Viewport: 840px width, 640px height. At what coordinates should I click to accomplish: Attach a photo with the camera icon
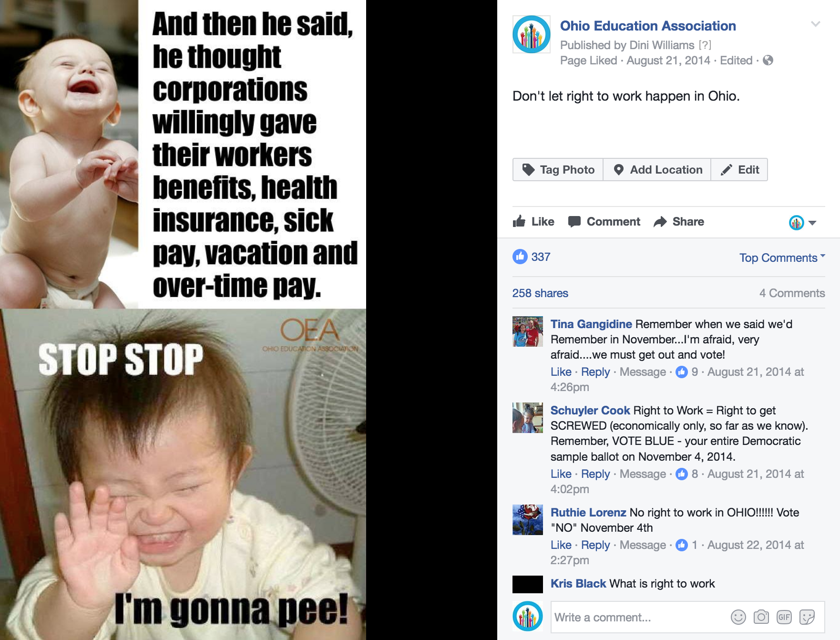(761, 617)
